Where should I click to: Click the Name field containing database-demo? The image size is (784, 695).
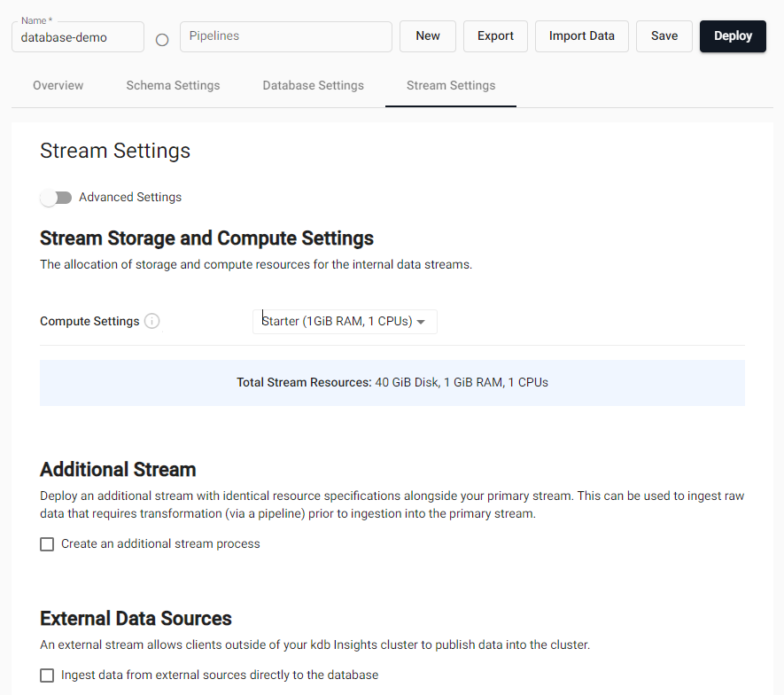point(78,37)
